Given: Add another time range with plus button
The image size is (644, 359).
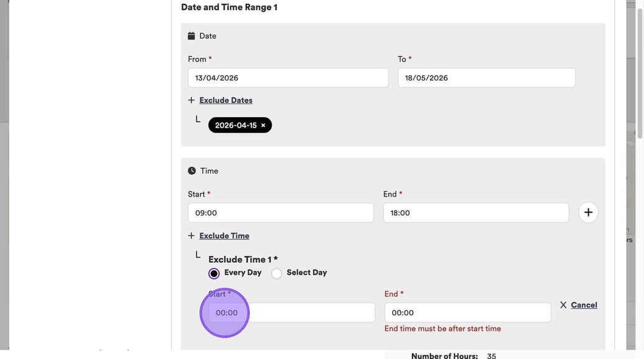Looking at the screenshot, I should (588, 213).
